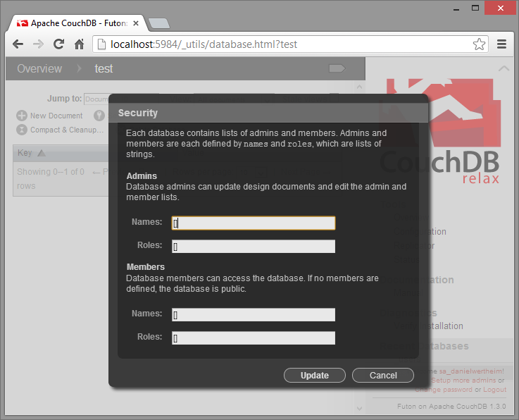This screenshot has width=519, height=420.
Task: Click the Security key icon behind dialog
Action: tap(99, 116)
